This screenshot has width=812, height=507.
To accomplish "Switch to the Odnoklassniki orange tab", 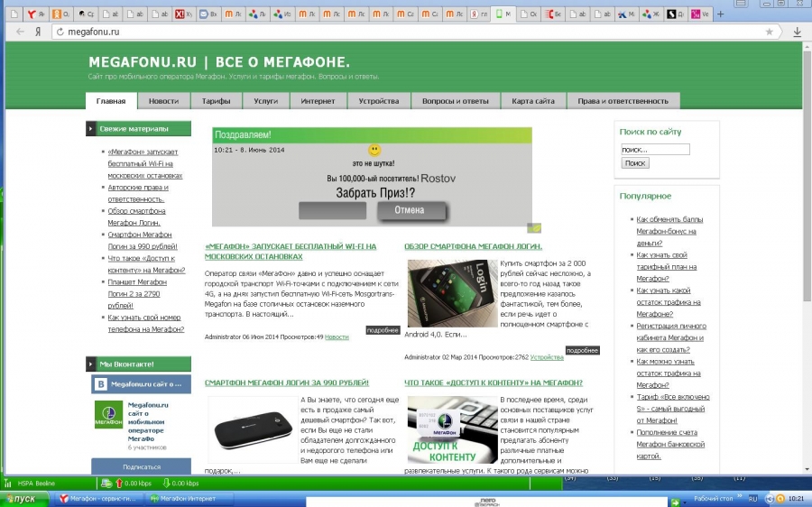I will pos(61,14).
